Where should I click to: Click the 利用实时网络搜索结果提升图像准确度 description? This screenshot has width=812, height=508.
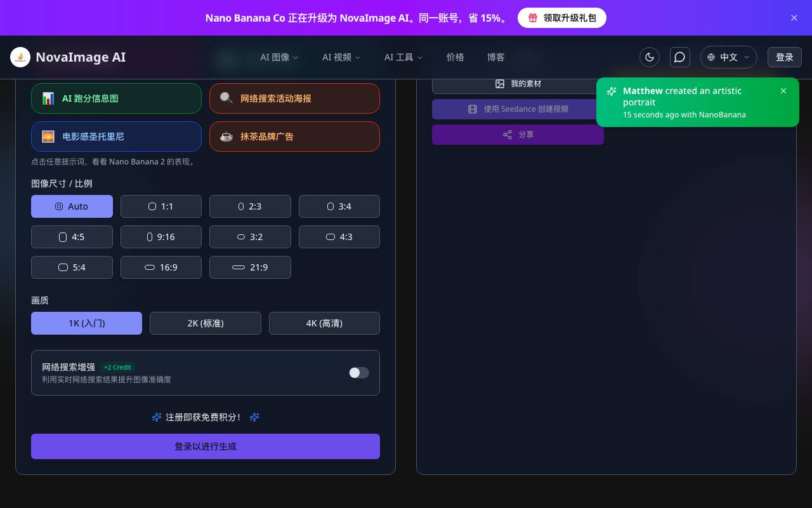coord(107,380)
